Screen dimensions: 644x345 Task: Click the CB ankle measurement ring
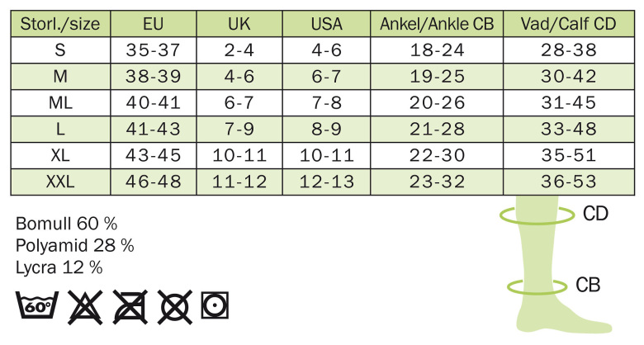click(x=538, y=286)
